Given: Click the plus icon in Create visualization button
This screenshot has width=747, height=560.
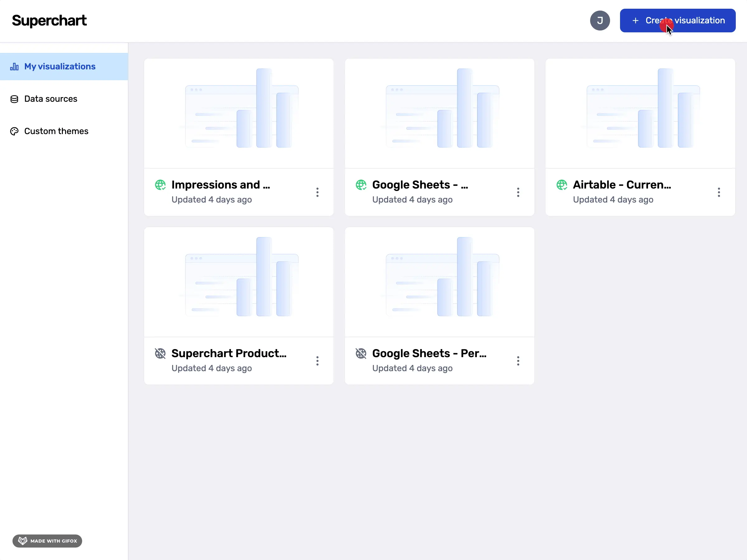Looking at the screenshot, I should click(635, 21).
